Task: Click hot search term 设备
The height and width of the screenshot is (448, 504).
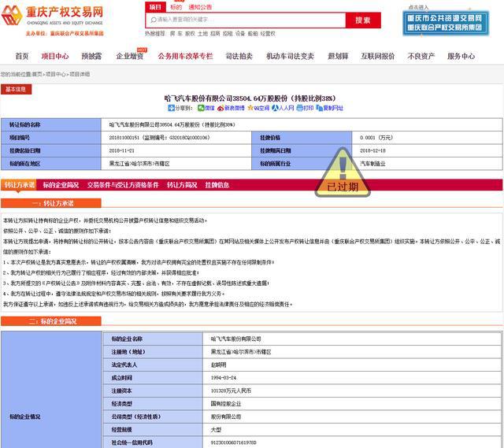Action: [240, 33]
